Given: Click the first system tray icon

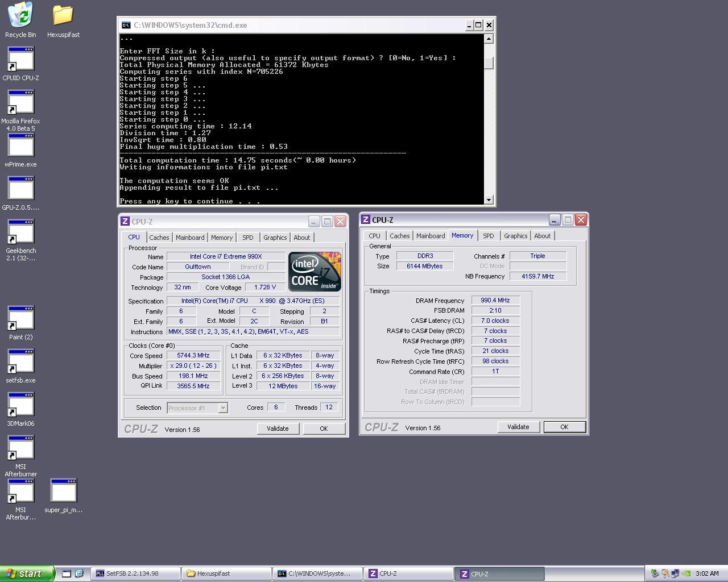Looking at the screenshot, I should tap(655, 573).
